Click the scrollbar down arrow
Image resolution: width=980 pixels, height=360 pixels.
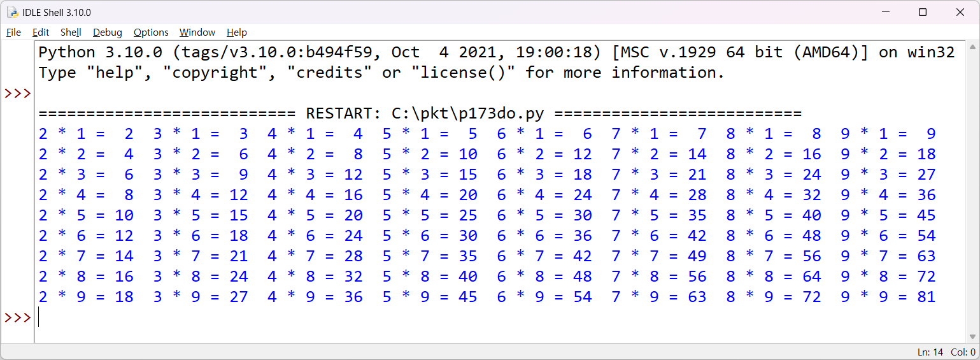[972, 338]
